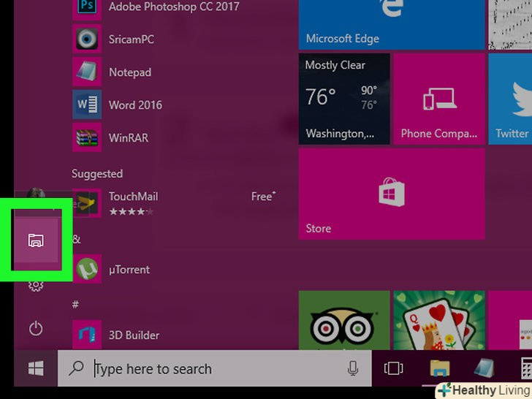Click the '&' letter group header

pos(76,239)
